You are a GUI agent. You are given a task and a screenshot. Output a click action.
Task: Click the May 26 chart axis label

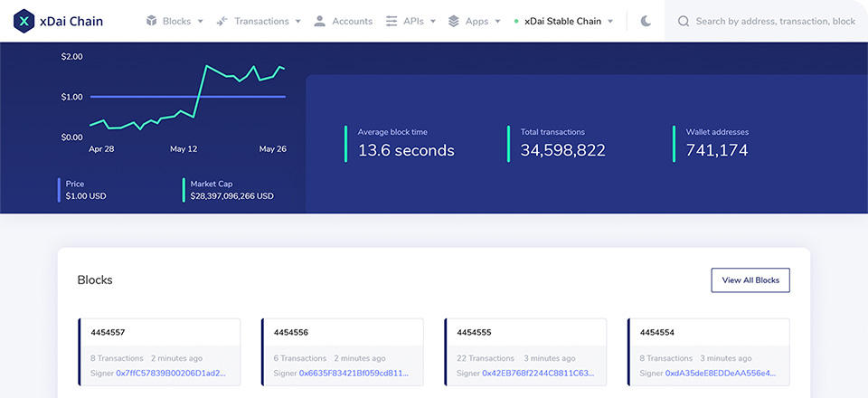coord(273,149)
